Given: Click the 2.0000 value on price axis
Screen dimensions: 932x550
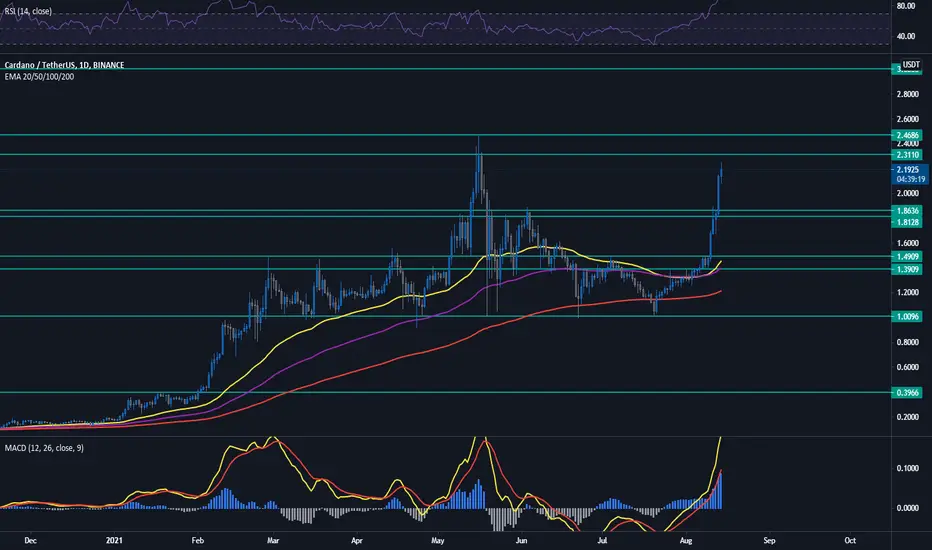Looking at the screenshot, I should [908, 193].
